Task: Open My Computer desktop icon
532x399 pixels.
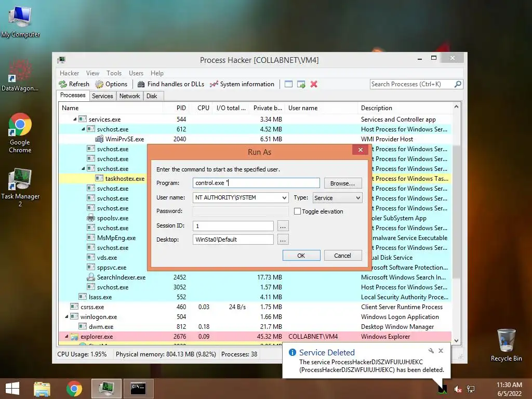Action: click(20, 21)
